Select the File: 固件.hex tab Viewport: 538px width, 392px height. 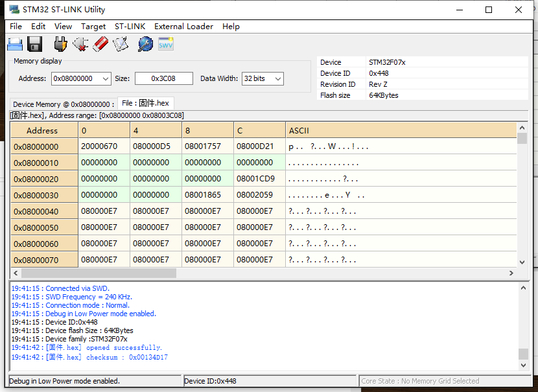coord(145,103)
